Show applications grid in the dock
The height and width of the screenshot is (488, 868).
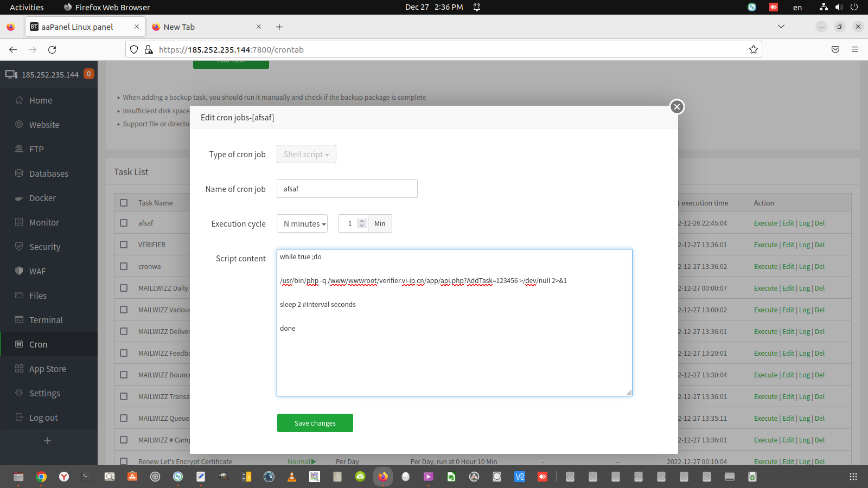[853, 477]
